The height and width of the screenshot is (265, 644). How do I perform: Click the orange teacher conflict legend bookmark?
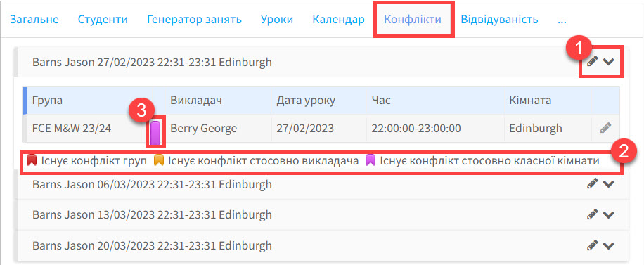tap(158, 160)
